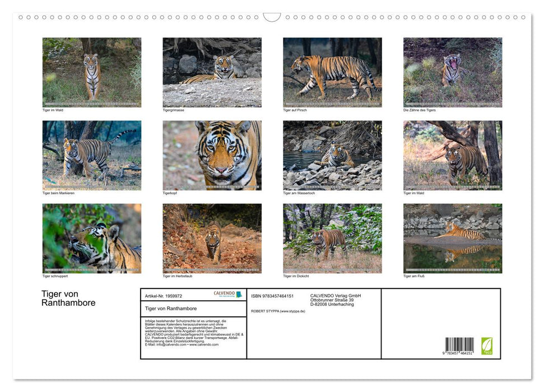The height and width of the screenshot is (392, 544).
Task: Toggle the 'Tiger im Wald' caption checkbox area
Action: (x=53, y=110)
